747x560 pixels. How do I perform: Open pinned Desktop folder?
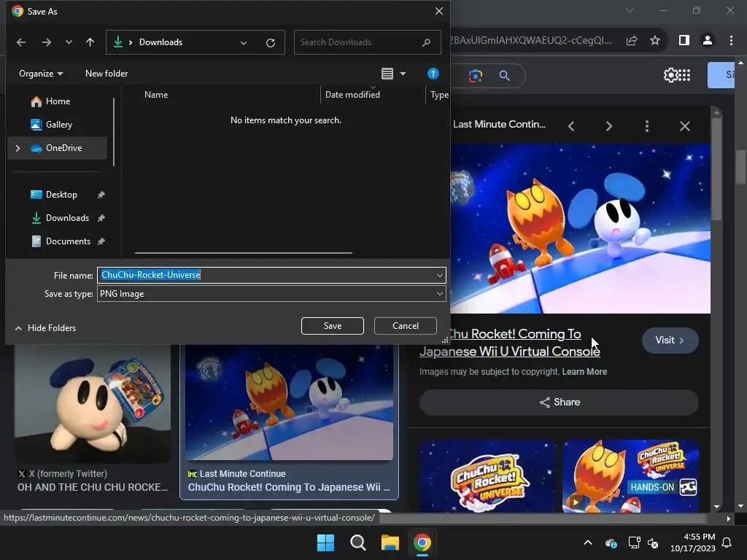click(61, 194)
